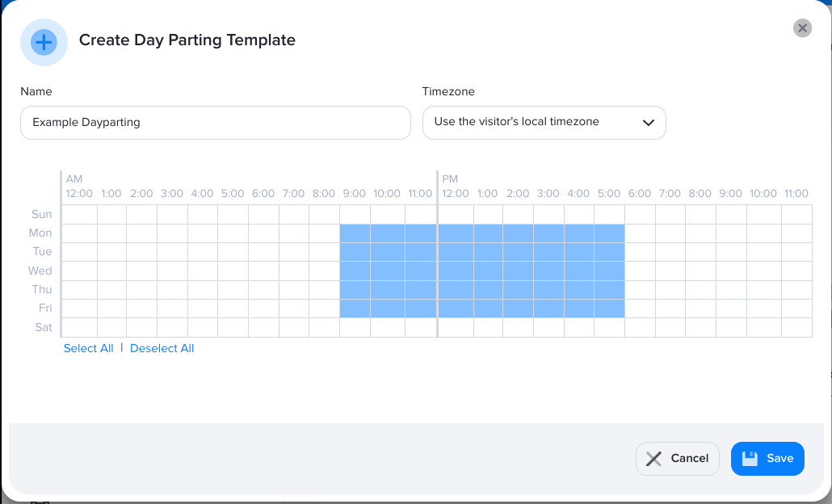The height and width of the screenshot is (504, 832).
Task: Toggle the Friday 6:00 PM cell
Action: (640, 309)
